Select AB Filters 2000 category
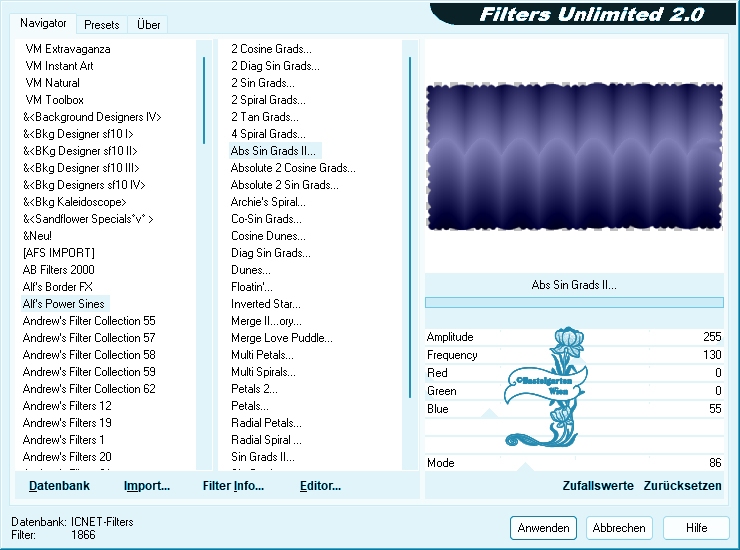The width and height of the screenshot is (740, 550). pos(59,270)
